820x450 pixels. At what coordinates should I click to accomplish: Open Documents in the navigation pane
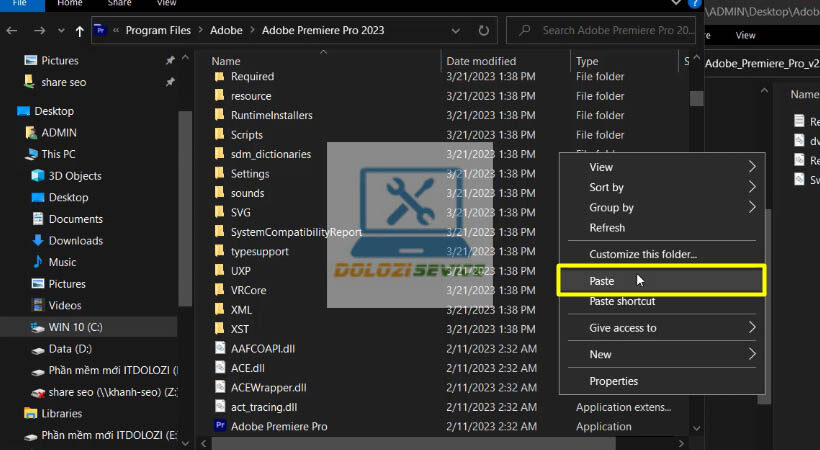tap(75, 219)
